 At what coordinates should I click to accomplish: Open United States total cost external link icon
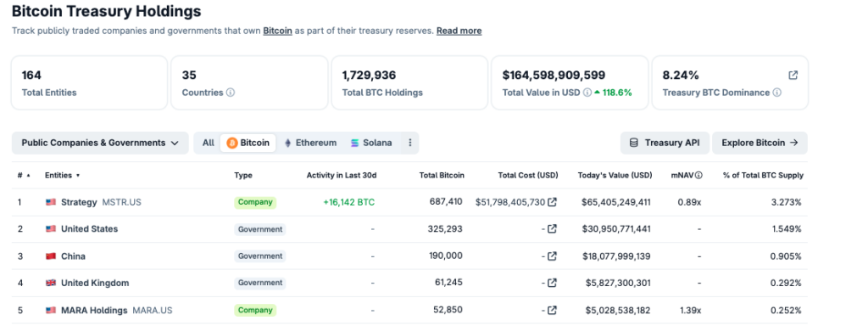pos(552,229)
